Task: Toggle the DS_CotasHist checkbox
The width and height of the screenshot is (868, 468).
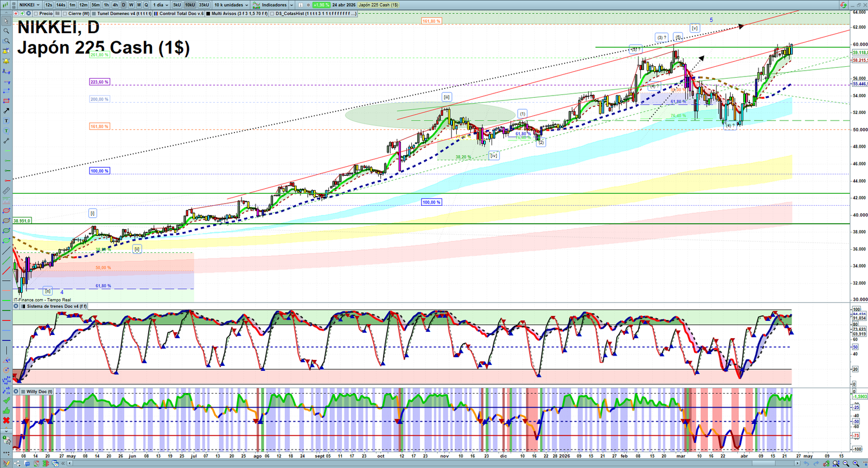Action: click(272, 14)
